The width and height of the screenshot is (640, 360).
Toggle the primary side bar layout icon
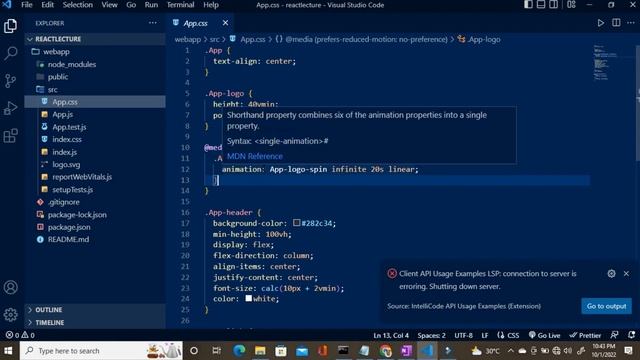[528, 5]
